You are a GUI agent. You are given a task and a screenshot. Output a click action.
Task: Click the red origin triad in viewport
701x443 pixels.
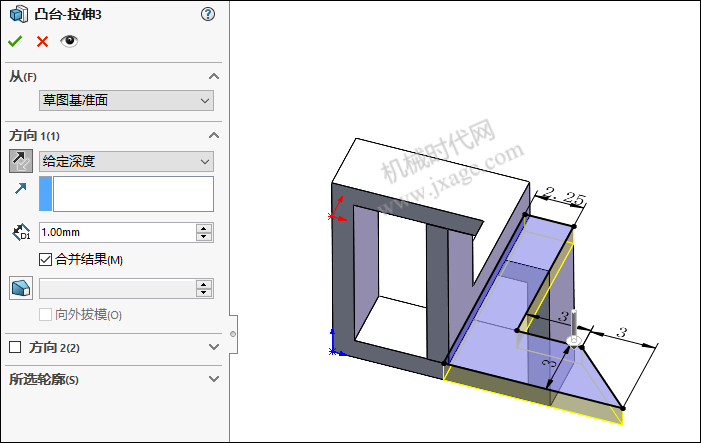pyautogui.click(x=337, y=210)
